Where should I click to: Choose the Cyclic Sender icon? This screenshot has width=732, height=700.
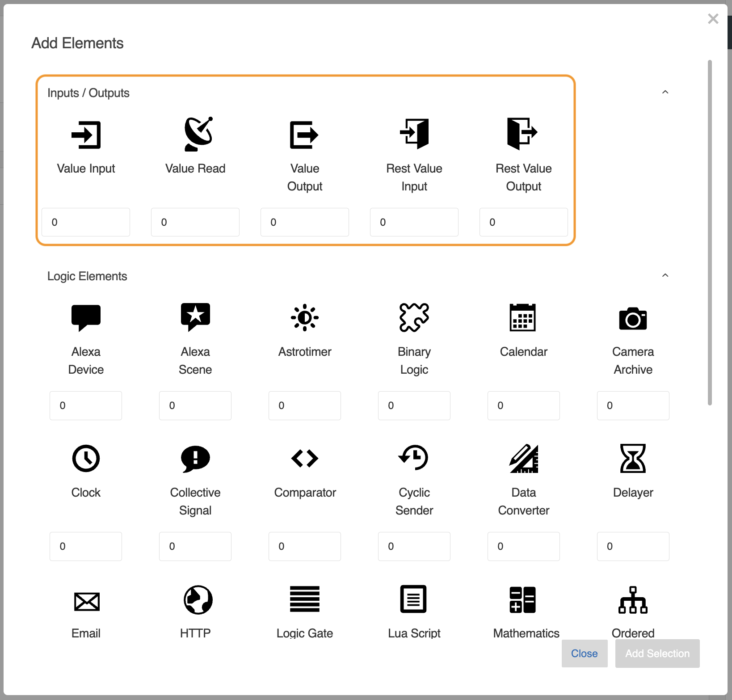(x=414, y=458)
